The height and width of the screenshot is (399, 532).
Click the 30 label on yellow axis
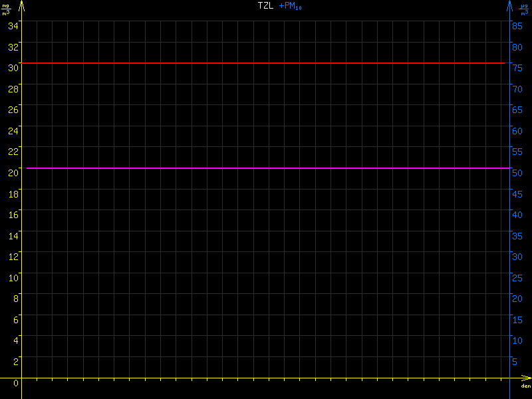[x=13, y=67]
